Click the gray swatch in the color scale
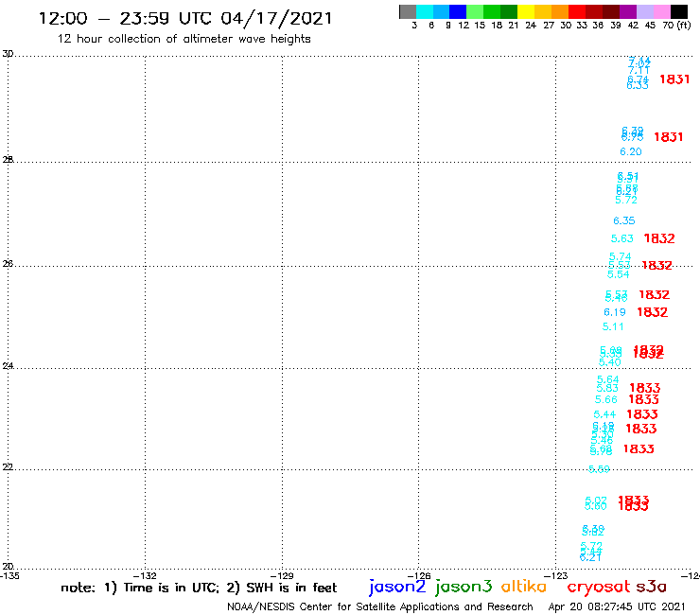Image resolution: width=700 pixels, height=615 pixels. click(408, 11)
